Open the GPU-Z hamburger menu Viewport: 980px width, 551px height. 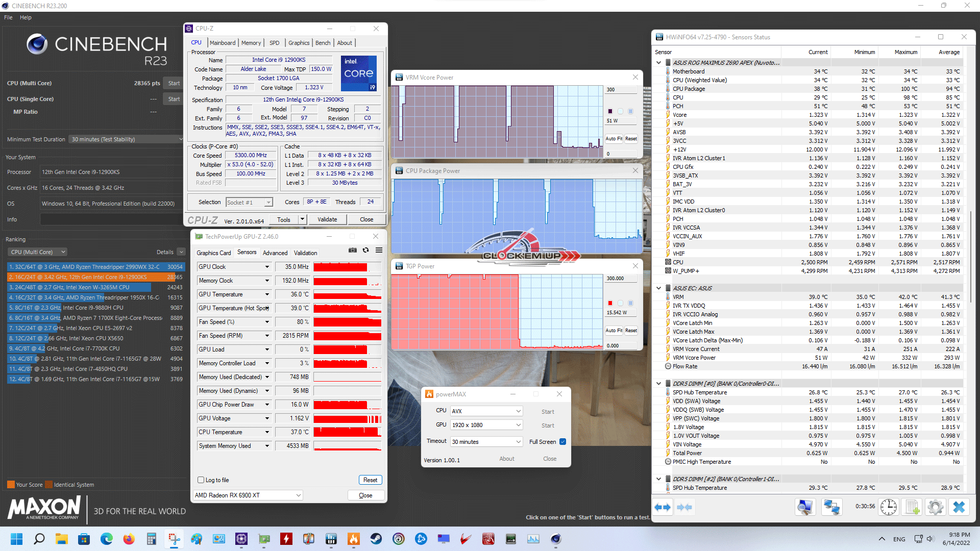pyautogui.click(x=379, y=250)
